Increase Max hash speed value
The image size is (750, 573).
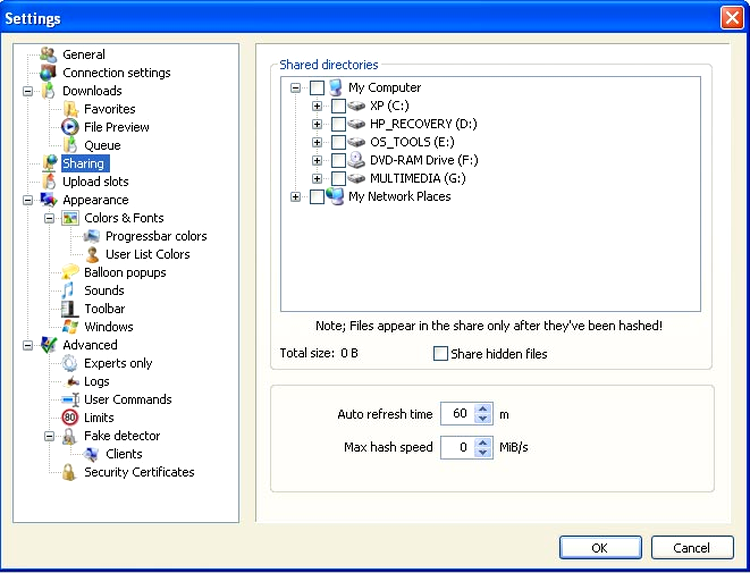483,443
